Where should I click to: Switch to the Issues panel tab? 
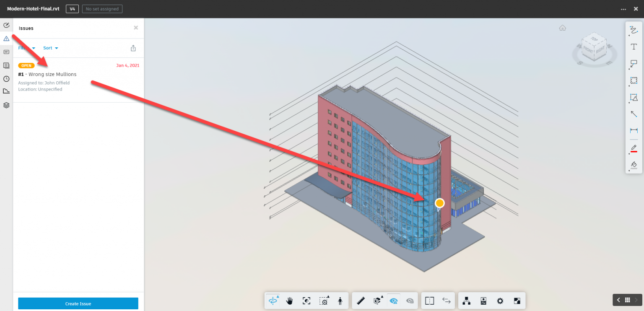[6, 38]
